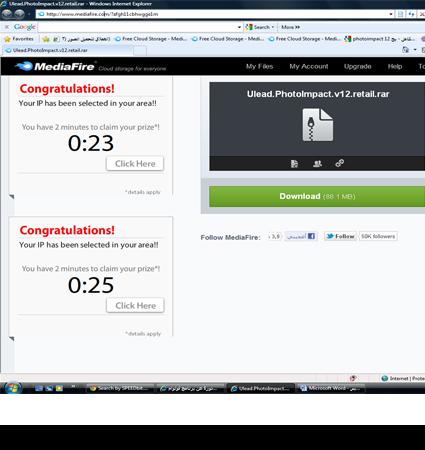Viewport: 425px width, 450px height.
Task: Select the Upgrade navigation item
Action: (x=357, y=66)
